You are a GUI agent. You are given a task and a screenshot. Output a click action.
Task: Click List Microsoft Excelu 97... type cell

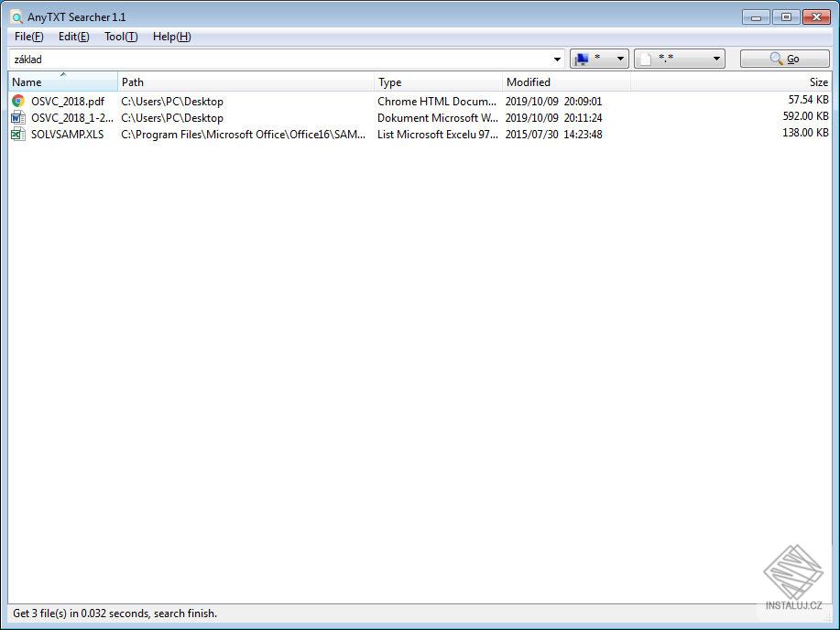click(x=438, y=135)
